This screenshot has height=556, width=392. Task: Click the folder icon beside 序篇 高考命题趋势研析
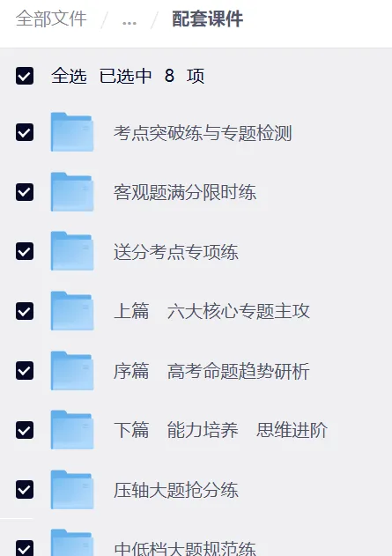point(72,371)
